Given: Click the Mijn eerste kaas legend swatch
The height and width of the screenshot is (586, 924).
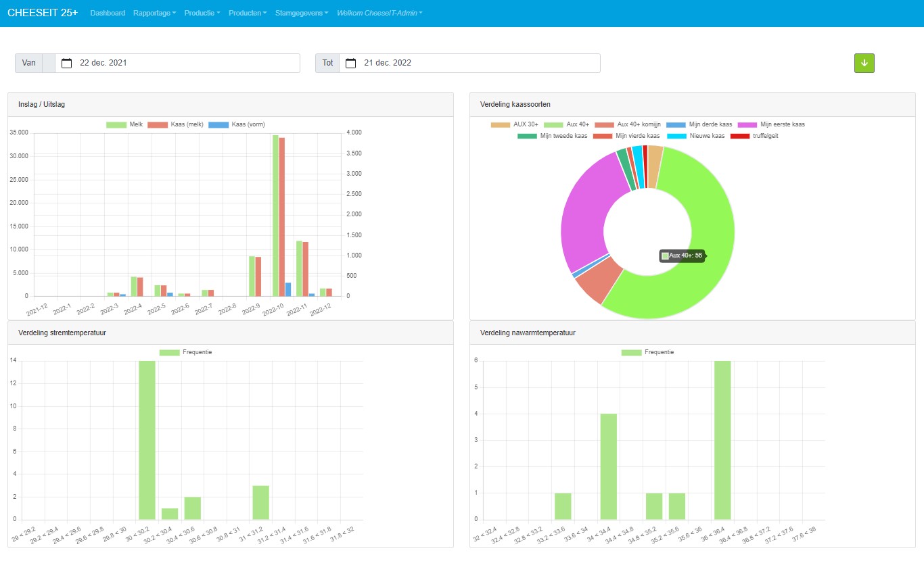Looking at the screenshot, I should click(x=747, y=124).
